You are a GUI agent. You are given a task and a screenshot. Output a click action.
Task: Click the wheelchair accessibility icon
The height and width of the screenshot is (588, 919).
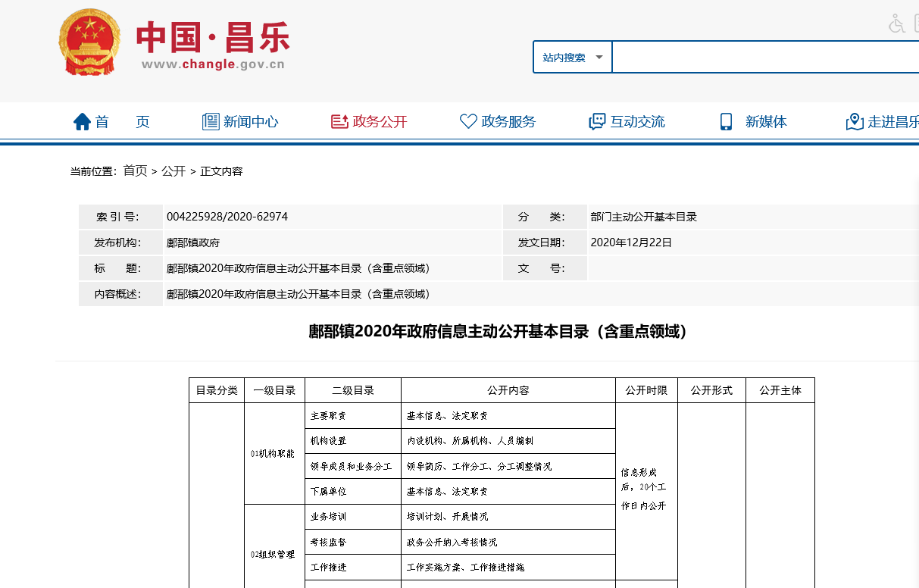pos(897,23)
